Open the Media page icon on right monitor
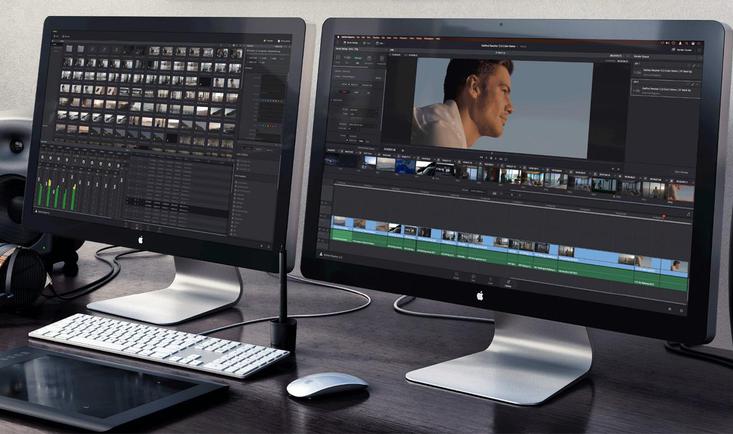The width and height of the screenshot is (733, 434). (456, 276)
